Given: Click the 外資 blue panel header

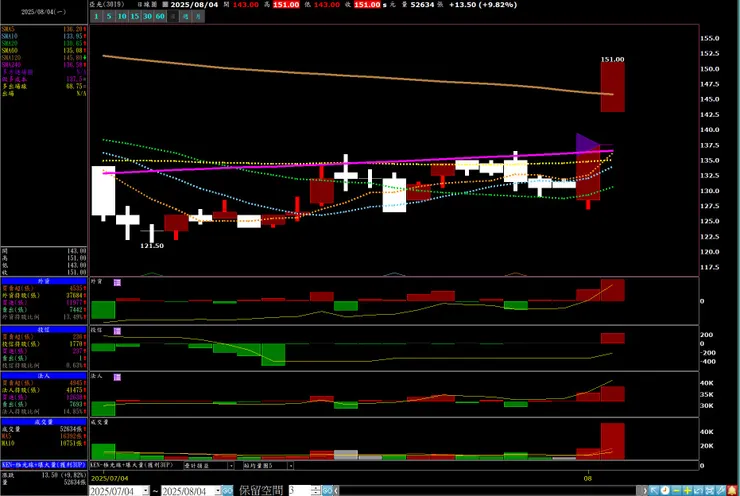Looking at the screenshot, I should click(x=44, y=281).
